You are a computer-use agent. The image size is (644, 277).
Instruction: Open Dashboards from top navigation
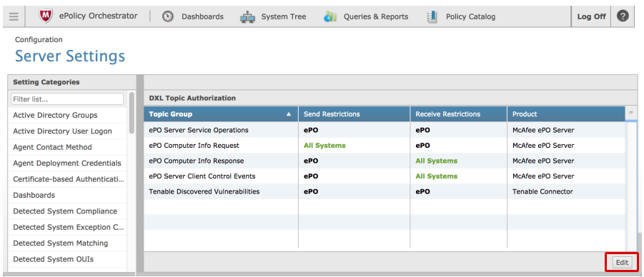click(x=202, y=17)
